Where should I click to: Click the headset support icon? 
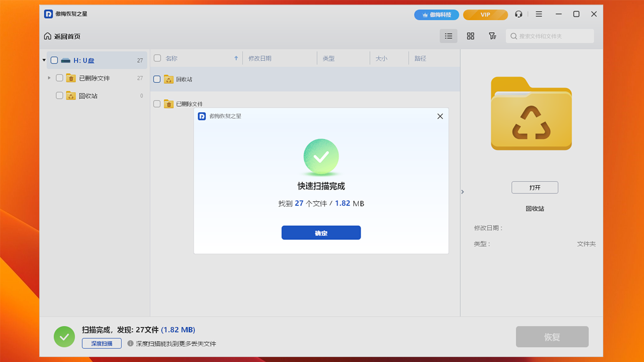519,14
